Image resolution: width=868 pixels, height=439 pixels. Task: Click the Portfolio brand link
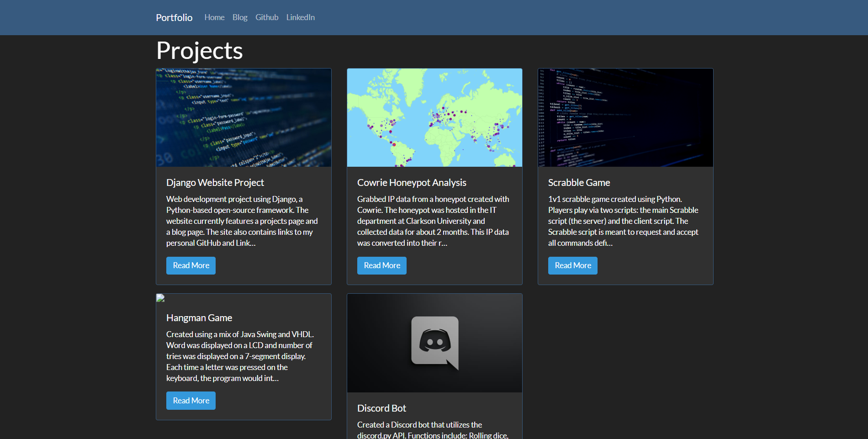(x=174, y=17)
